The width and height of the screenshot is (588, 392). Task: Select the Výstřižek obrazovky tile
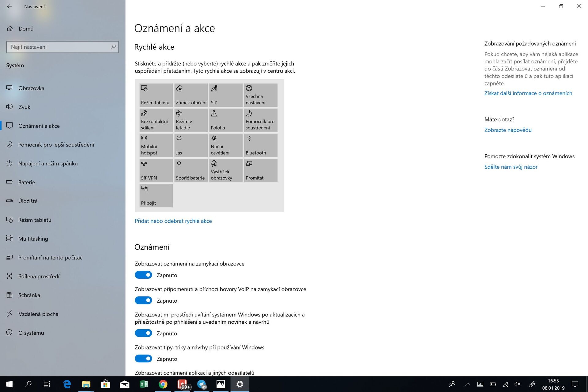(226, 170)
